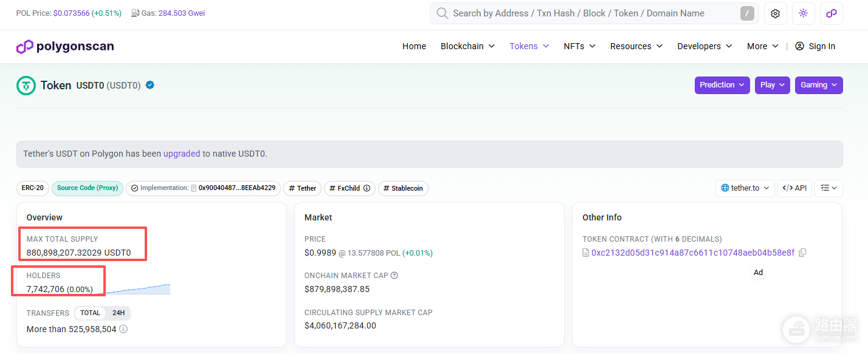
Task: Expand the Gaming dropdown
Action: click(819, 85)
